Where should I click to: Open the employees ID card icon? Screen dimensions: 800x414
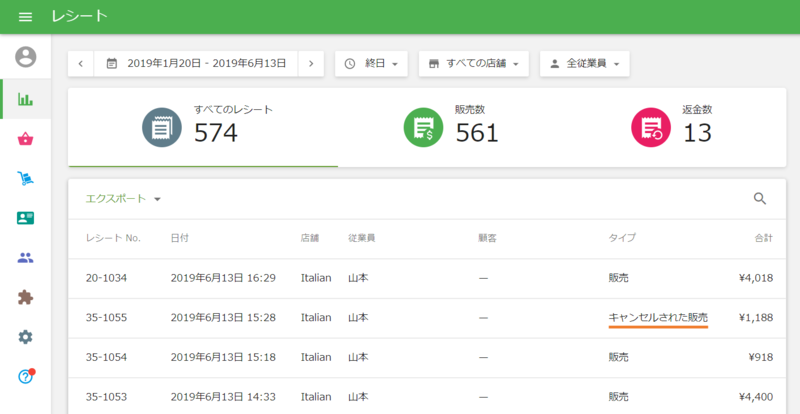click(25, 218)
